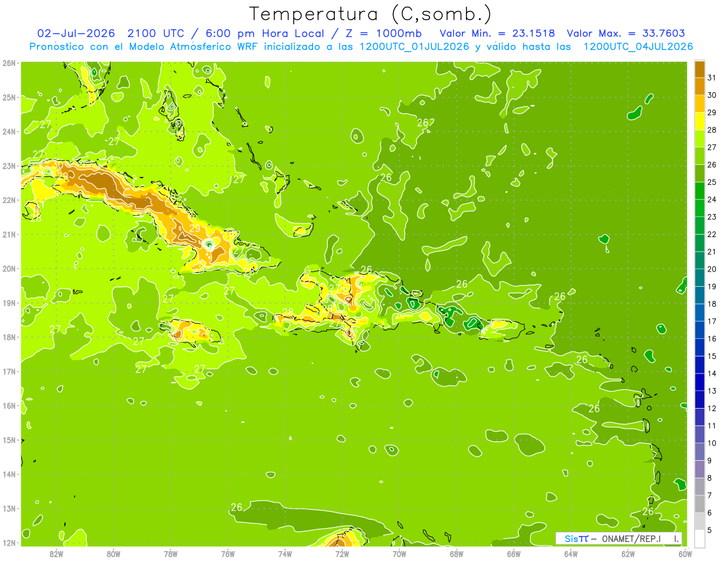Click the 16N latitude axis label

click(x=8, y=406)
